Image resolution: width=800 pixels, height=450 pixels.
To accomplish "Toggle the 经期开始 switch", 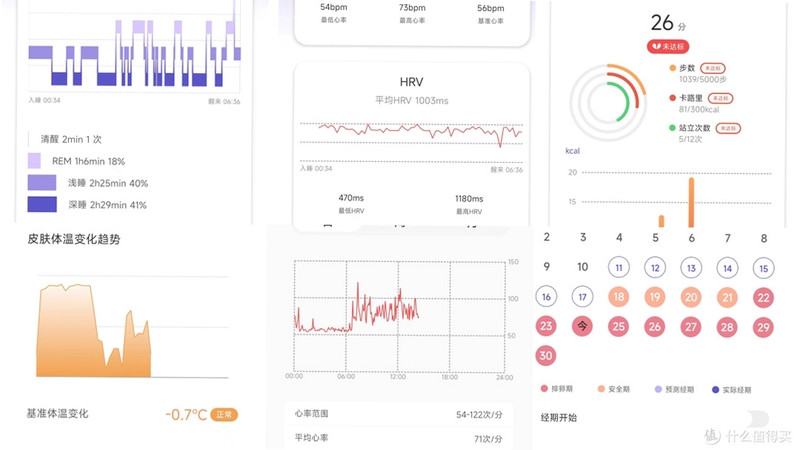I will point(756,419).
